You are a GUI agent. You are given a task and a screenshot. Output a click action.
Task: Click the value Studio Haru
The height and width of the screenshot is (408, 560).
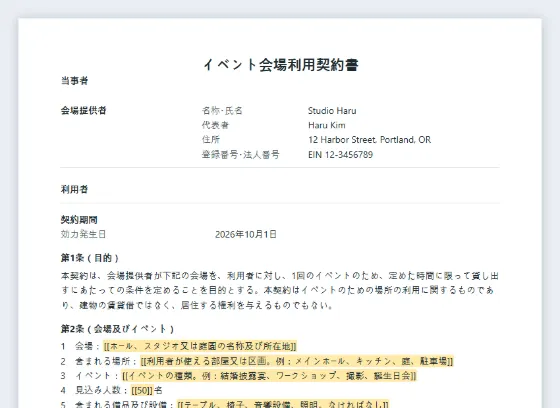point(332,111)
